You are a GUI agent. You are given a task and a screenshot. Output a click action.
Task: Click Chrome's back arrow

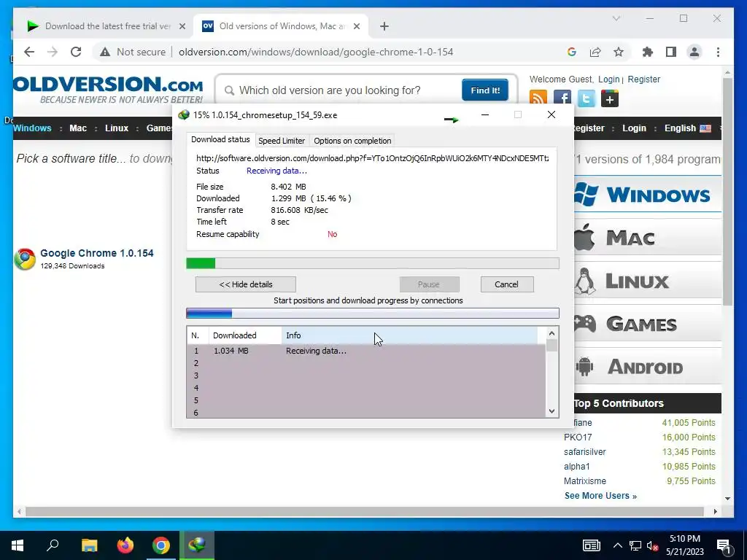pos(29,52)
